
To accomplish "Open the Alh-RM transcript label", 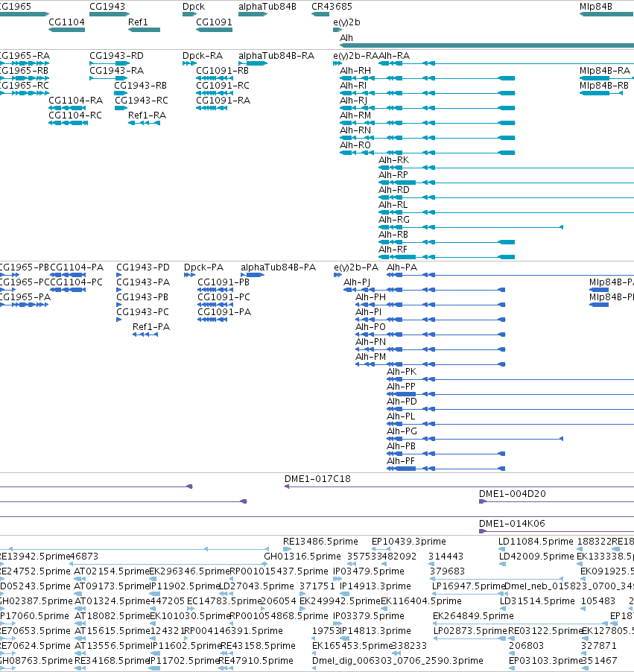I will [x=355, y=115].
